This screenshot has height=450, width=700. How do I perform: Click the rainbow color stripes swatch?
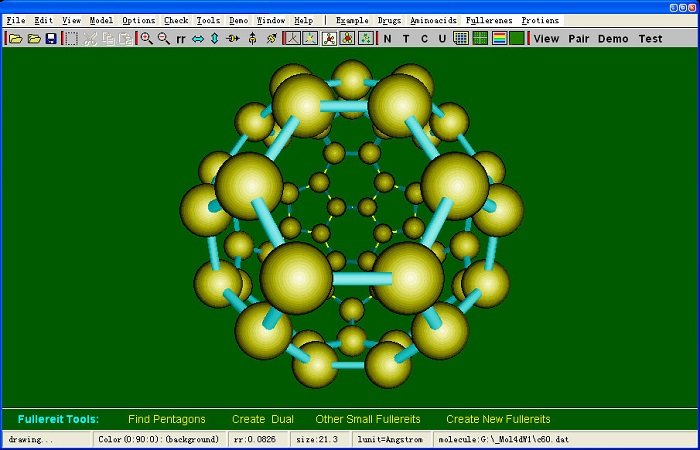(x=498, y=39)
